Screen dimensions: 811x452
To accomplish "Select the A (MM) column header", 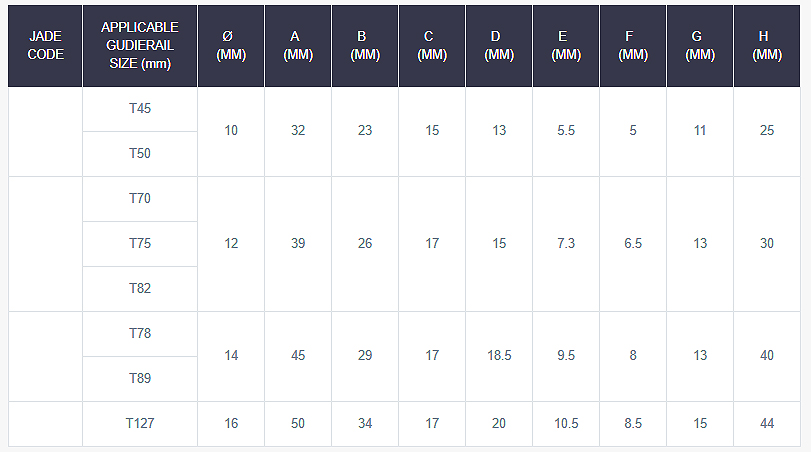I will click(x=298, y=46).
